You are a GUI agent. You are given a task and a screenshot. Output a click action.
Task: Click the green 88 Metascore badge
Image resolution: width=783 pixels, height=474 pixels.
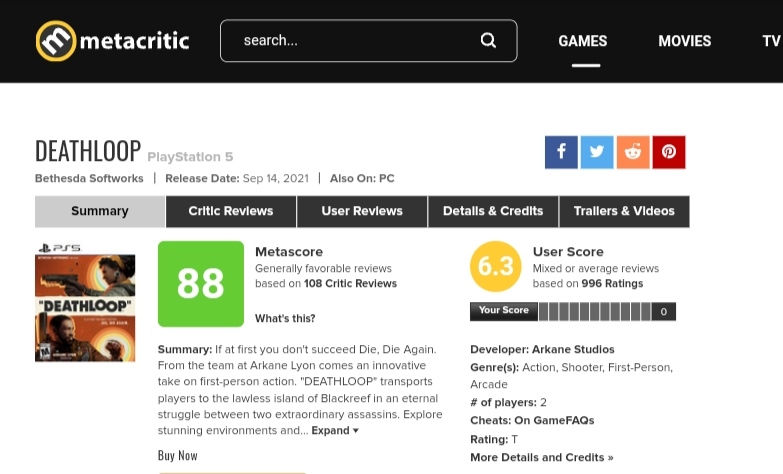point(201,284)
